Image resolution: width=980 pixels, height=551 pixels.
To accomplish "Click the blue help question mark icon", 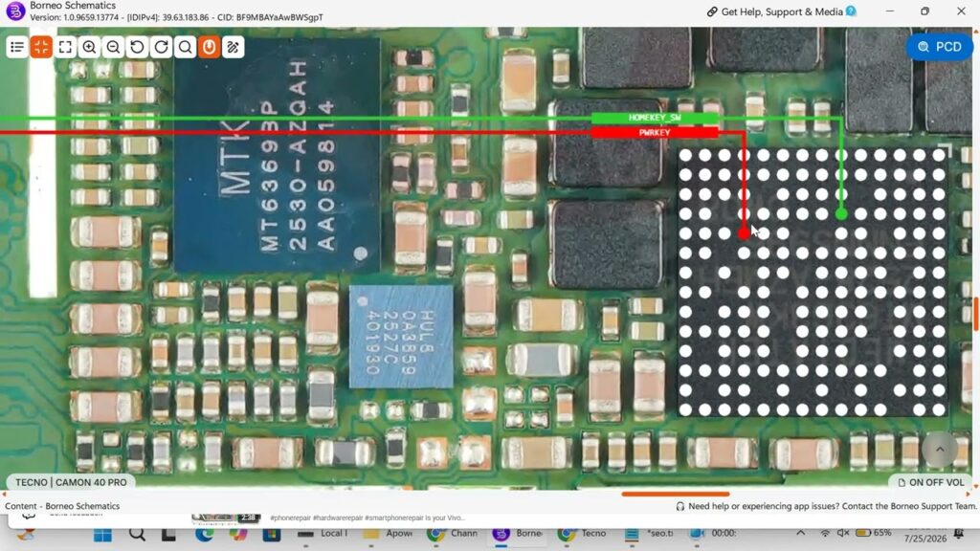I will pos(851,11).
